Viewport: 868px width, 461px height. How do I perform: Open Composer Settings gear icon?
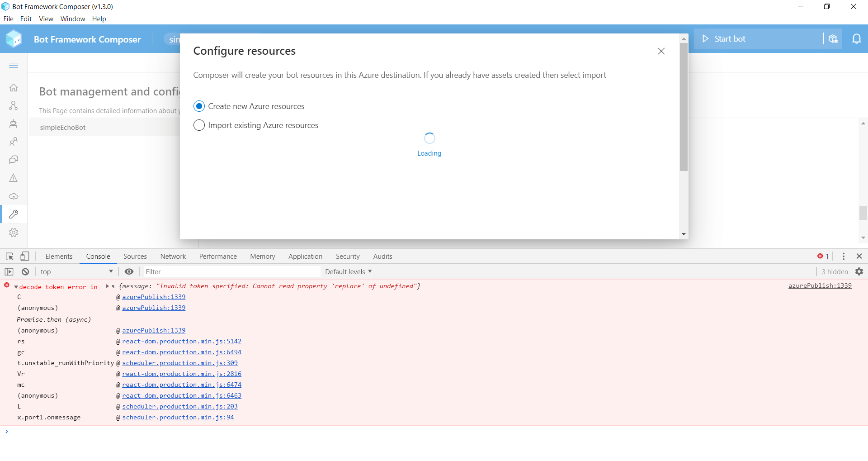[14, 233]
